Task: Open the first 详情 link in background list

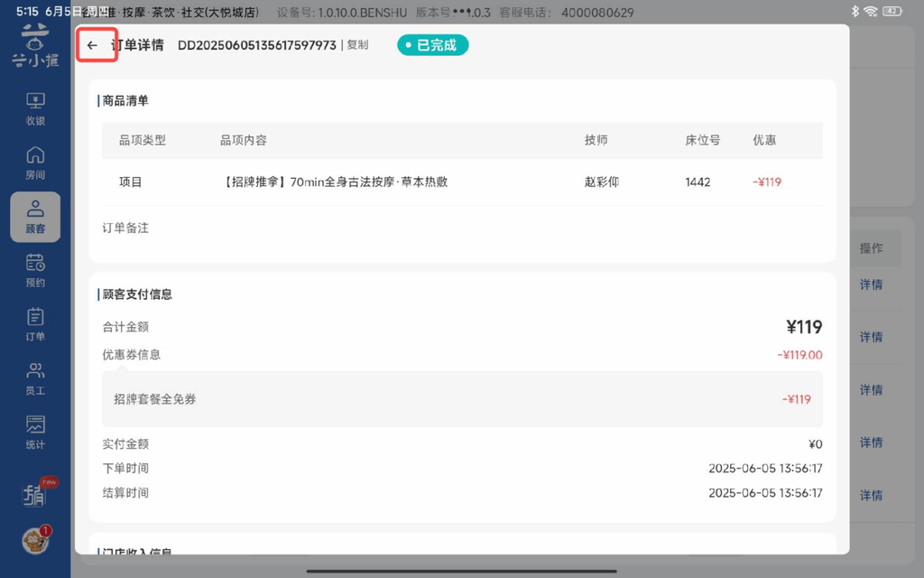Action: coord(871,284)
